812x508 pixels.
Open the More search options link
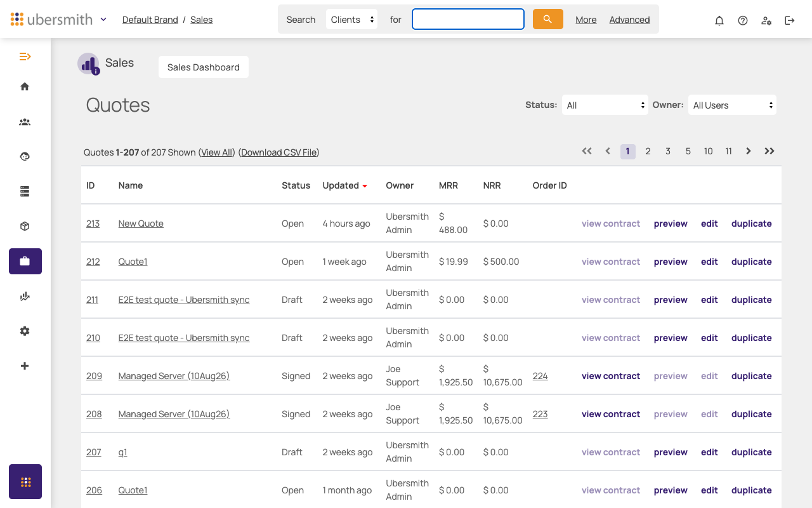click(x=586, y=20)
